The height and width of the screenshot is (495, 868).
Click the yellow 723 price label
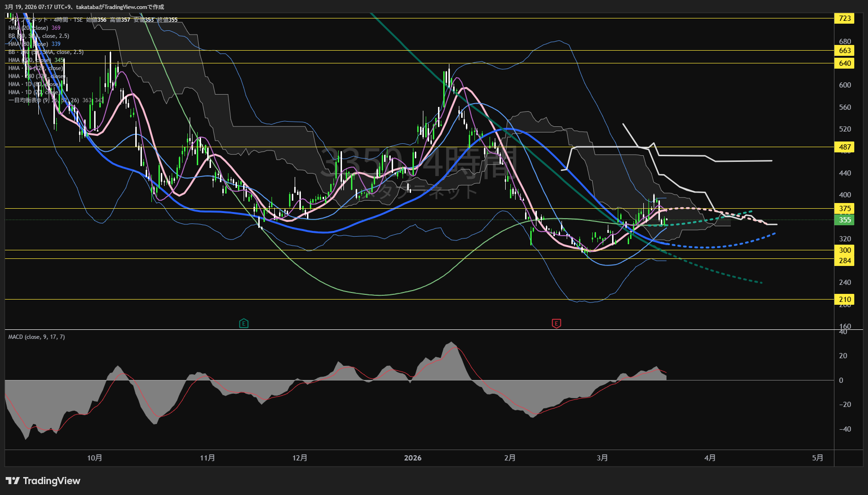[x=845, y=18]
